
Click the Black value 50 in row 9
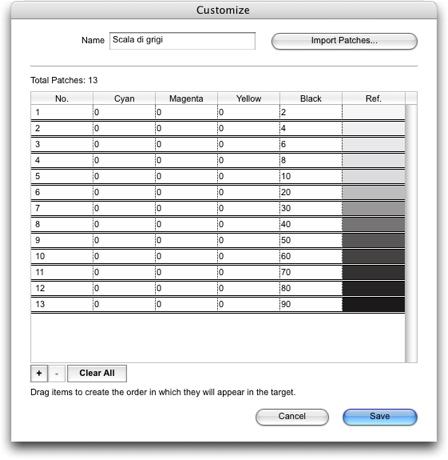(x=286, y=240)
